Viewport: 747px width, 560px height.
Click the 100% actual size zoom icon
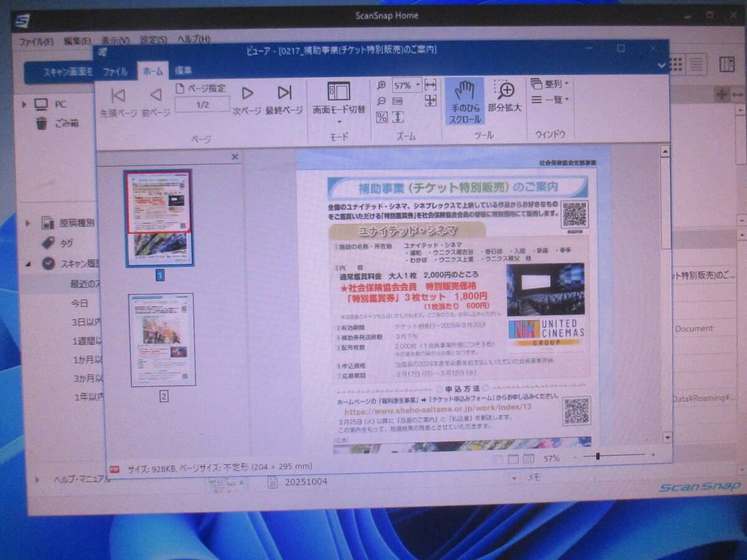[x=398, y=101]
